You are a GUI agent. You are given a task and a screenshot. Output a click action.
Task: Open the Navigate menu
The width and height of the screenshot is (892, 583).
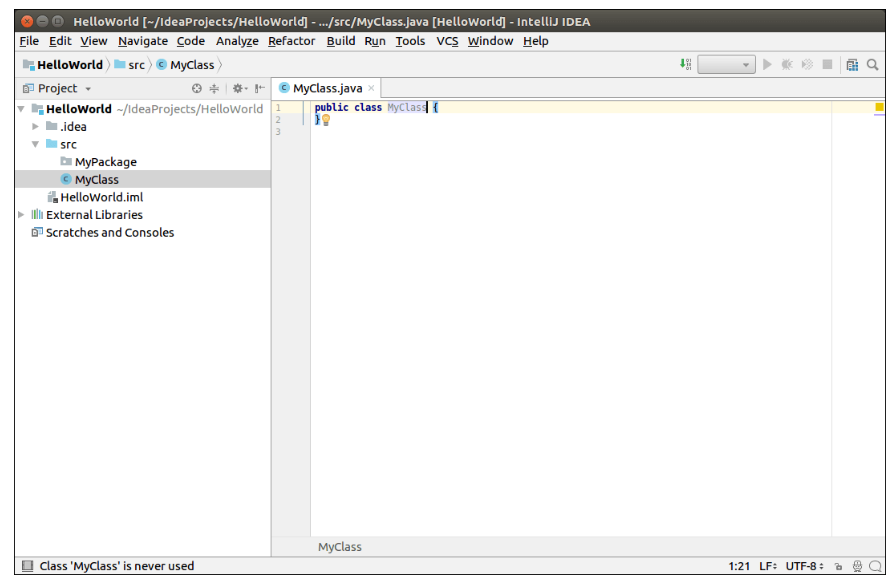(x=143, y=41)
